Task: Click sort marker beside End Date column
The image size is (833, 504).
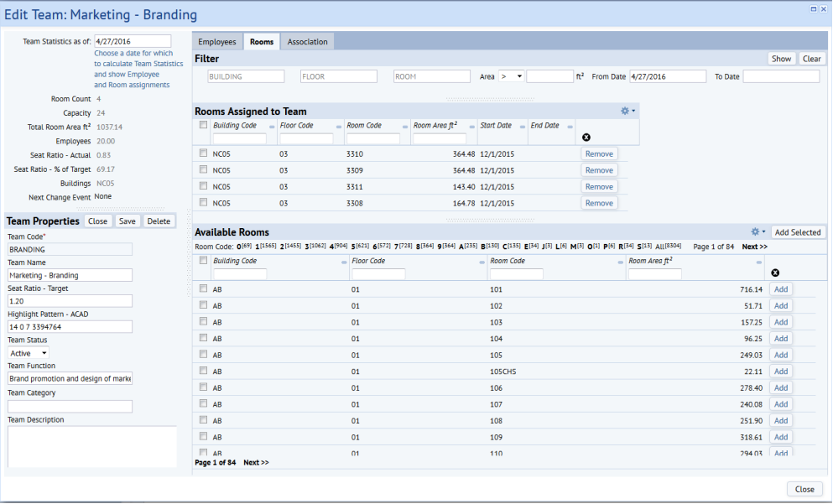Action: (570, 127)
